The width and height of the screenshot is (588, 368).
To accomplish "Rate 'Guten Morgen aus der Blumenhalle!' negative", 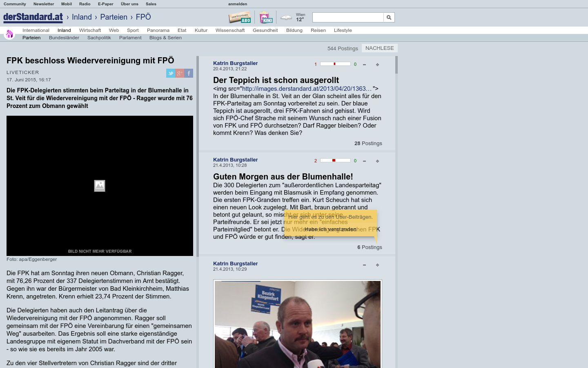I will [x=364, y=161].
